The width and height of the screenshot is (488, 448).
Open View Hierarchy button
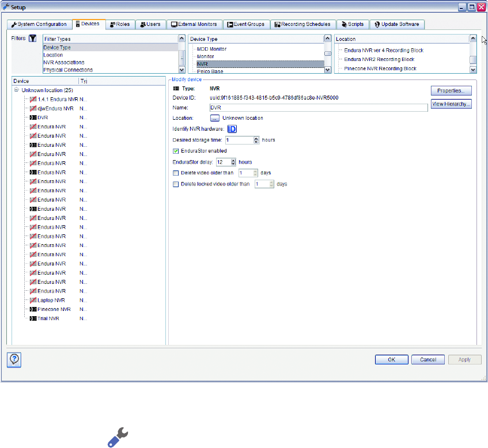[x=451, y=104]
